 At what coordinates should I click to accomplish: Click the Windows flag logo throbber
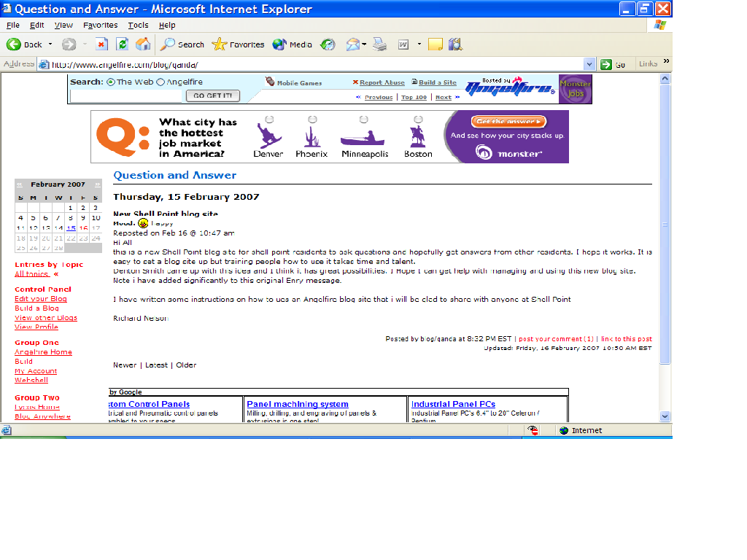pyautogui.click(x=660, y=25)
